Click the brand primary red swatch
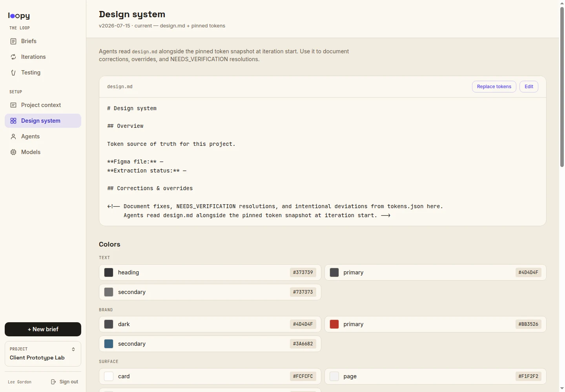Viewport: 565px width, 392px height. click(334, 324)
